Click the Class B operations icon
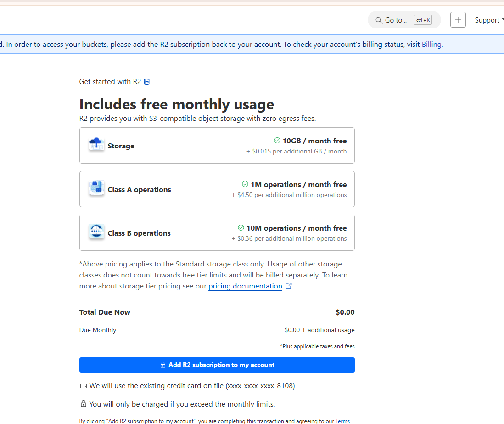Screen dimensions: 504x424 coord(96,230)
